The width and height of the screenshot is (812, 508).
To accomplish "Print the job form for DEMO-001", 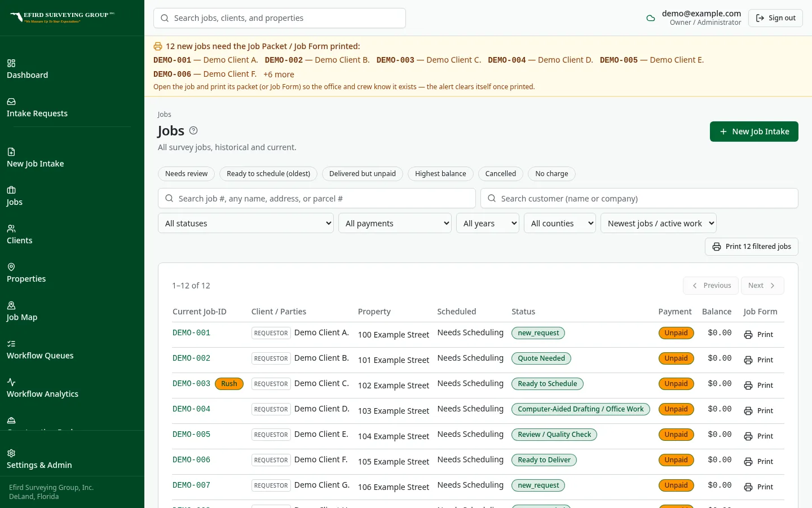I will 758,335.
